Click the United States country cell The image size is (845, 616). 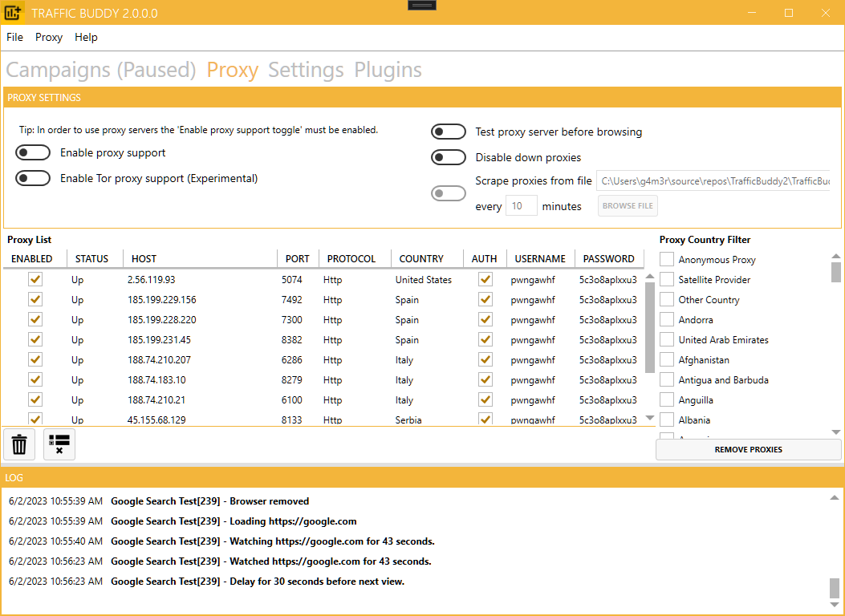coord(424,279)
